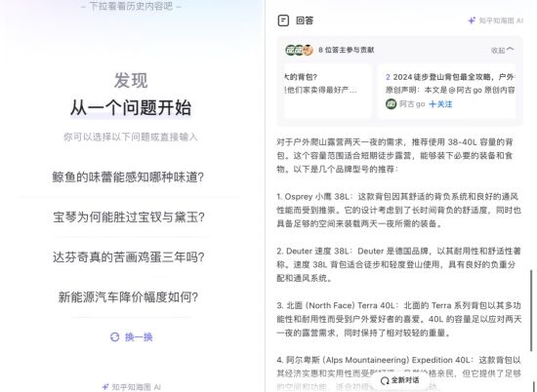Follow 阿古go with the +关注 button
Viewport: 537px width, 392px height.
coord(440,104)
